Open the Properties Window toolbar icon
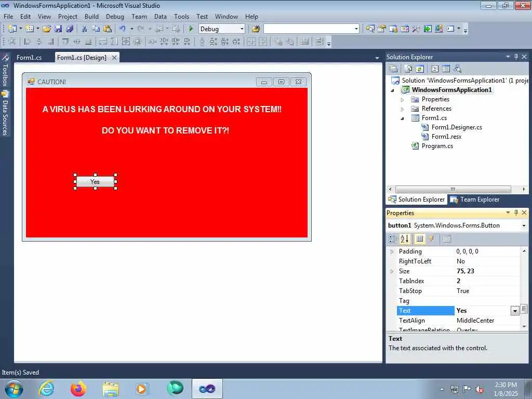Screen dimensions: 532x399 [x=382, y=29]
